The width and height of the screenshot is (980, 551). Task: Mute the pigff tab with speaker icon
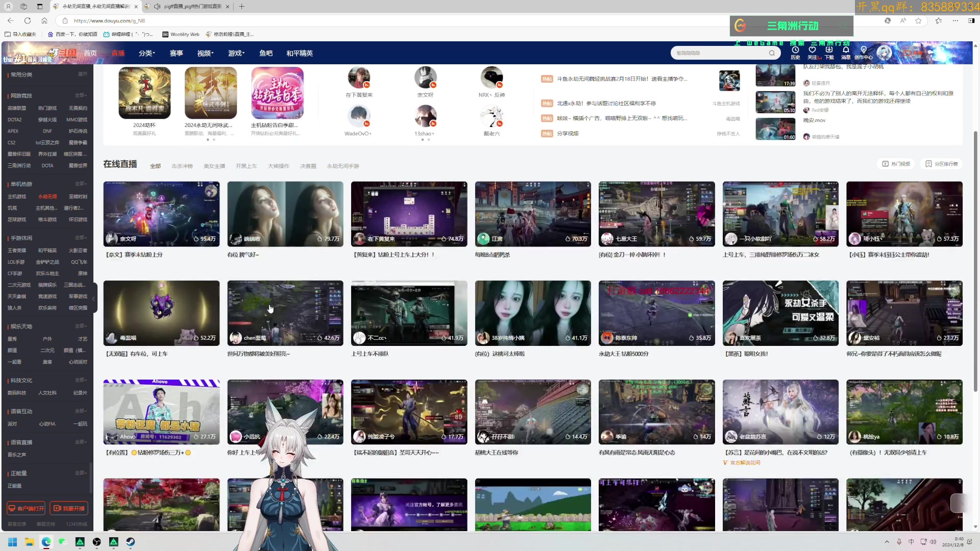click(x=157, y=7)
